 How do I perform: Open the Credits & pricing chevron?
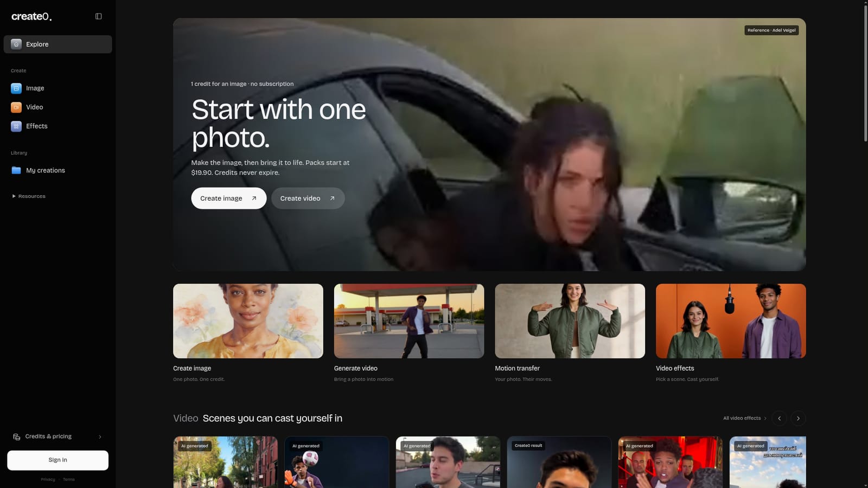(100, 436)
